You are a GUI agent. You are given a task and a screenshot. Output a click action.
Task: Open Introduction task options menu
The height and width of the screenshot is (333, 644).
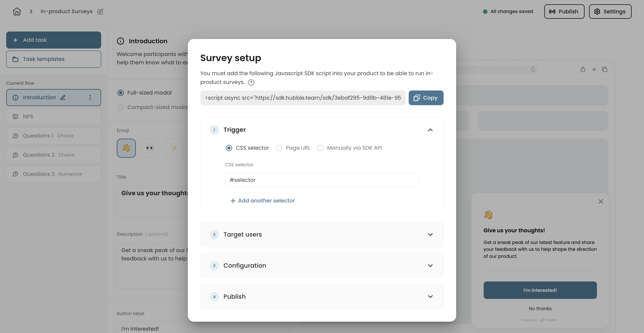[x=90, y=98]
